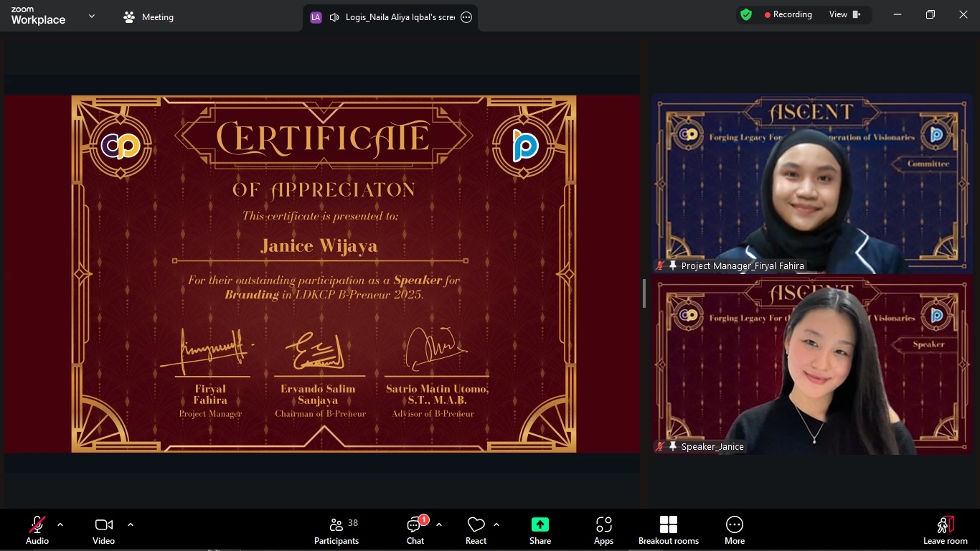
Task: Switch to the Meeting tab
Action: tap(149, 17)
